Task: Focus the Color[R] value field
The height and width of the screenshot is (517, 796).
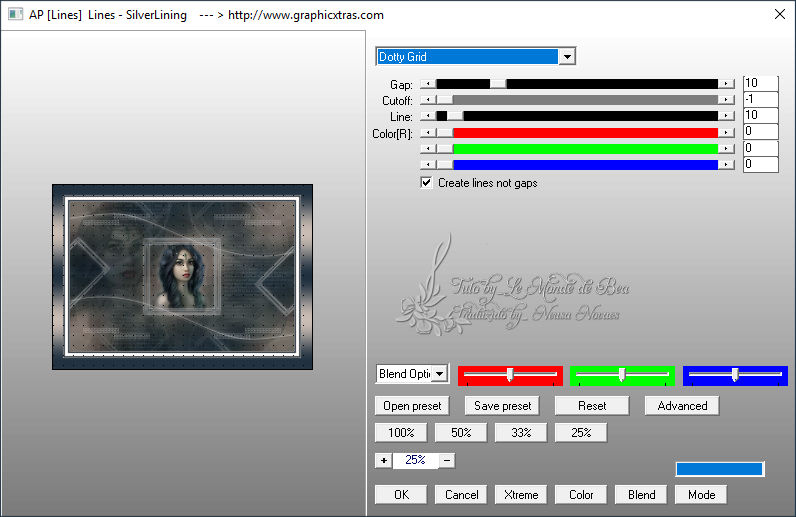Action: [760, 132]
